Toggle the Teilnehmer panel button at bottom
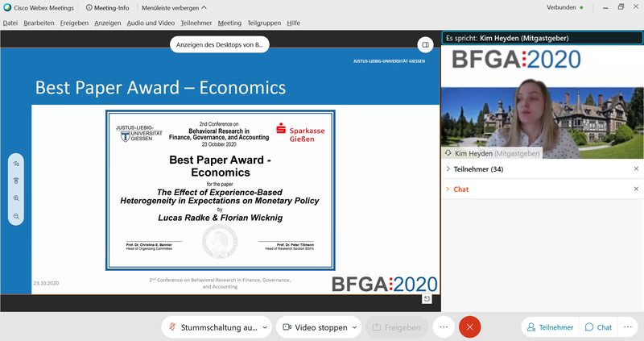Screen dimensions: 644x341 (551, 327)
